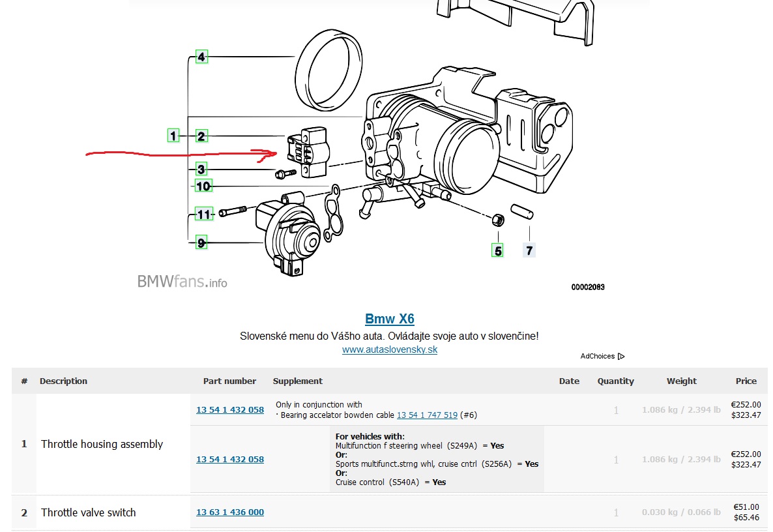
Task: Click callout number 7 on the diagram
Action: [529, 250]
